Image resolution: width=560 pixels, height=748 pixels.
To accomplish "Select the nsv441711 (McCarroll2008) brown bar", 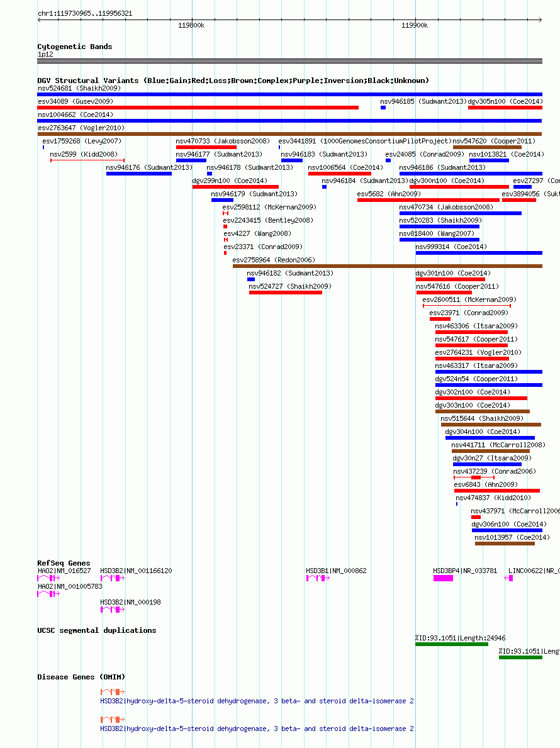I will pyautogui.click(x=491, y=451).
